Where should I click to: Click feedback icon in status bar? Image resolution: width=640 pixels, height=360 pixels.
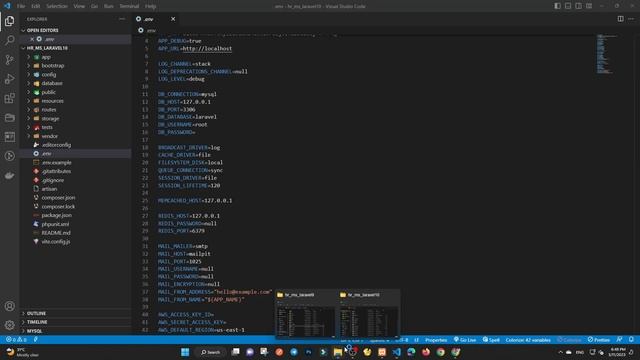619,340
